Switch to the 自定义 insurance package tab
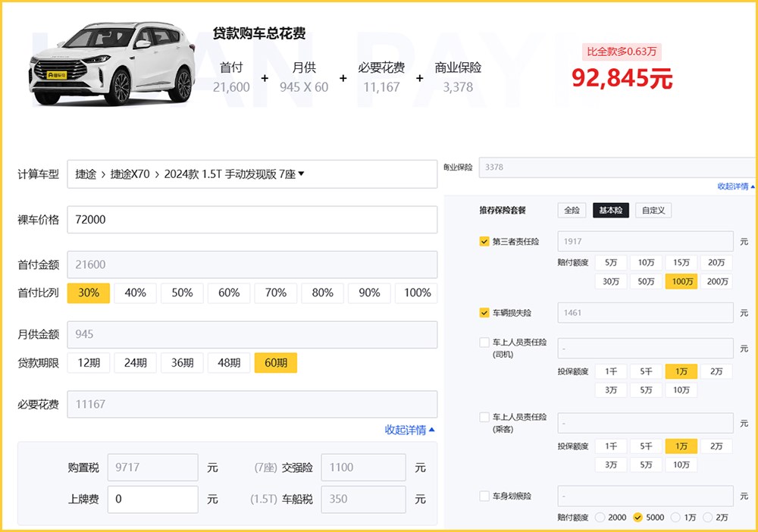 tap(653, 211)
